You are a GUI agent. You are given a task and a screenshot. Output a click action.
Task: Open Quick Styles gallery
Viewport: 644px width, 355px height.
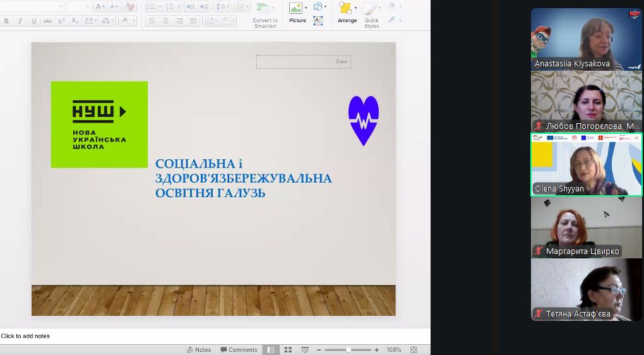point(371,13)
